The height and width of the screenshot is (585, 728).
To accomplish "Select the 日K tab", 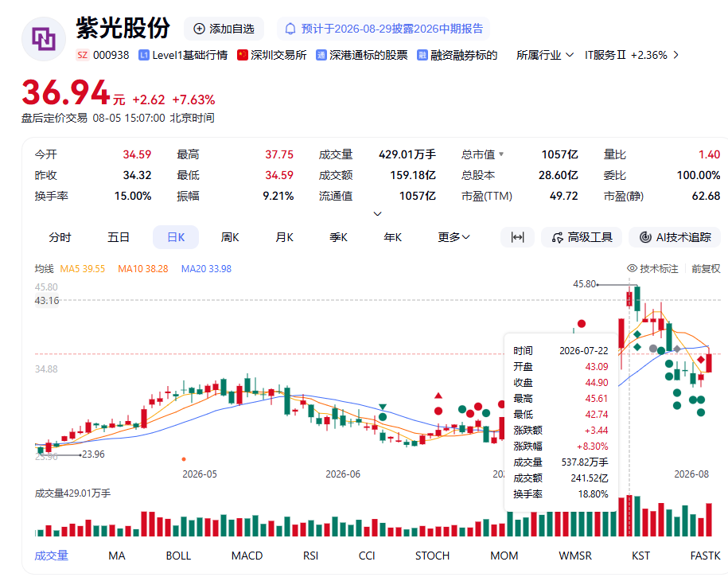I will 176,237.
